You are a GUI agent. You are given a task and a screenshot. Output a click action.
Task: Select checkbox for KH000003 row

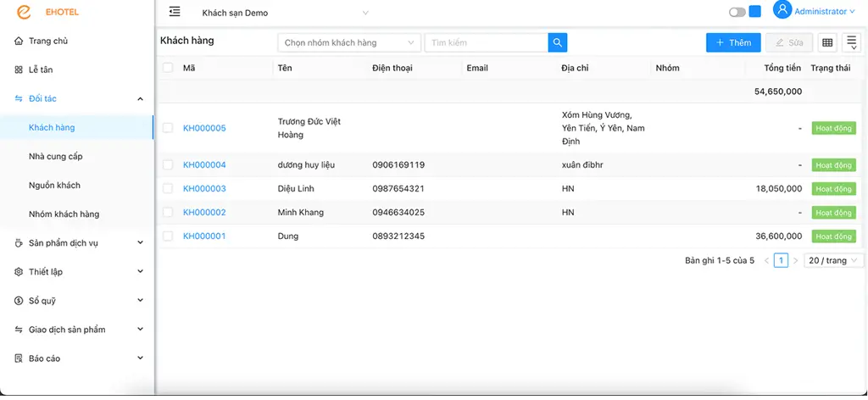point(168,189)
